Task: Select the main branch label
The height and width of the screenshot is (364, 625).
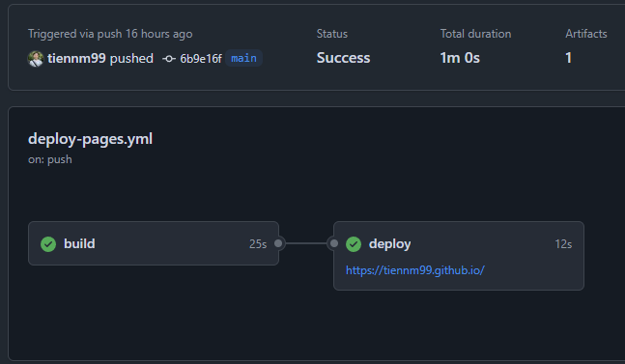Action: click(244, 58)
